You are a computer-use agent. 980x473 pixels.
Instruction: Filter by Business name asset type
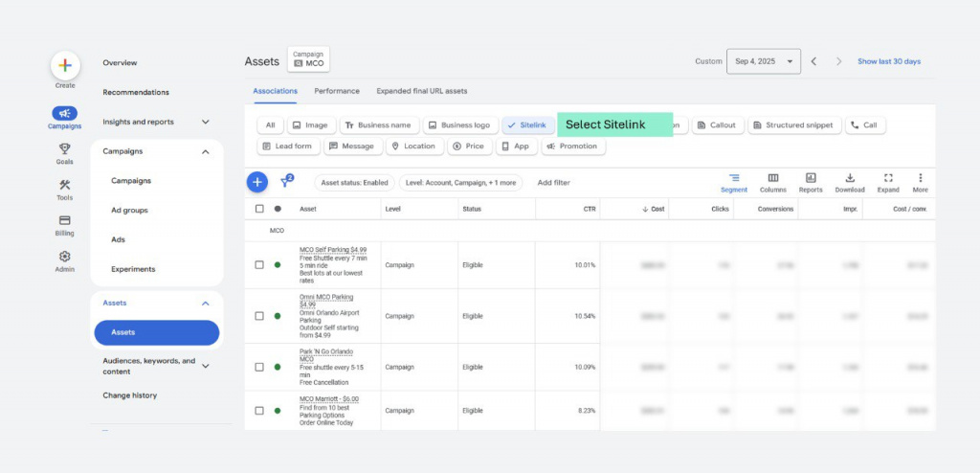point(379,125)
